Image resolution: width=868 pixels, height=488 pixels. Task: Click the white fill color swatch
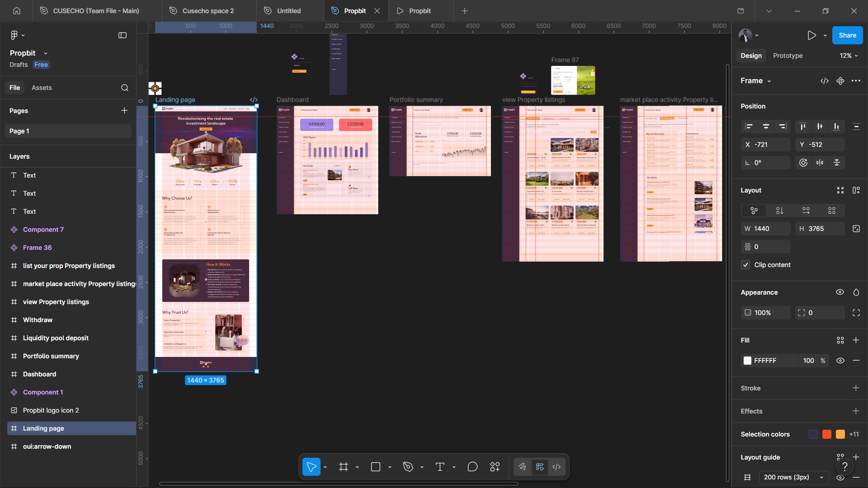click(x=747, y=361)
